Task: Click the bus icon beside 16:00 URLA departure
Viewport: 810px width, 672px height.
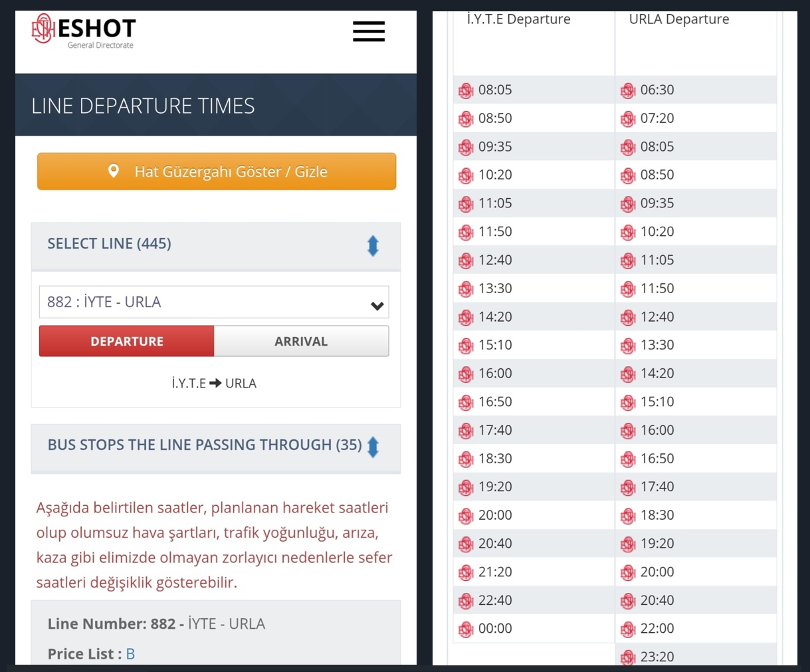Action: pos(628,431)
